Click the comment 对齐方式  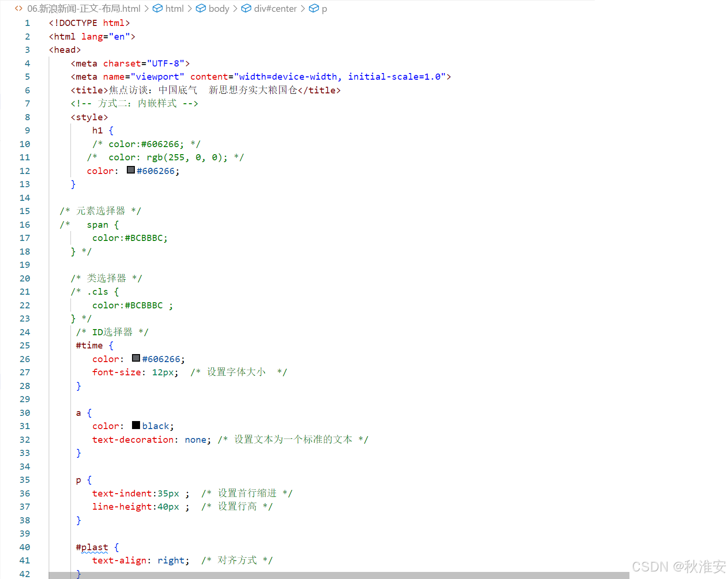pyautogui.click(x=237, y=560)
